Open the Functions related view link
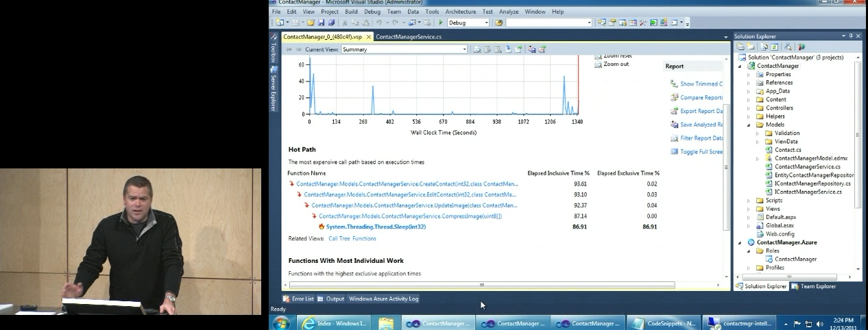Viewport: 868px width, 330px height. (x=364, y=239)
